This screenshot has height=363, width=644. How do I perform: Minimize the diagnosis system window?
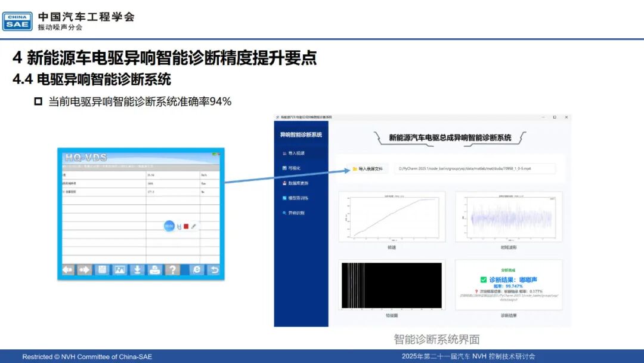coord(543,117)
